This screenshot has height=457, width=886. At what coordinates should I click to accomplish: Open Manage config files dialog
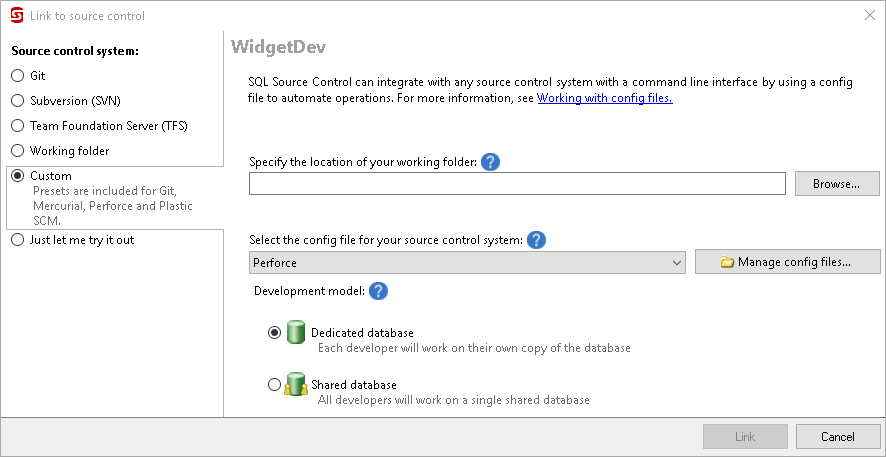point(787,263)
